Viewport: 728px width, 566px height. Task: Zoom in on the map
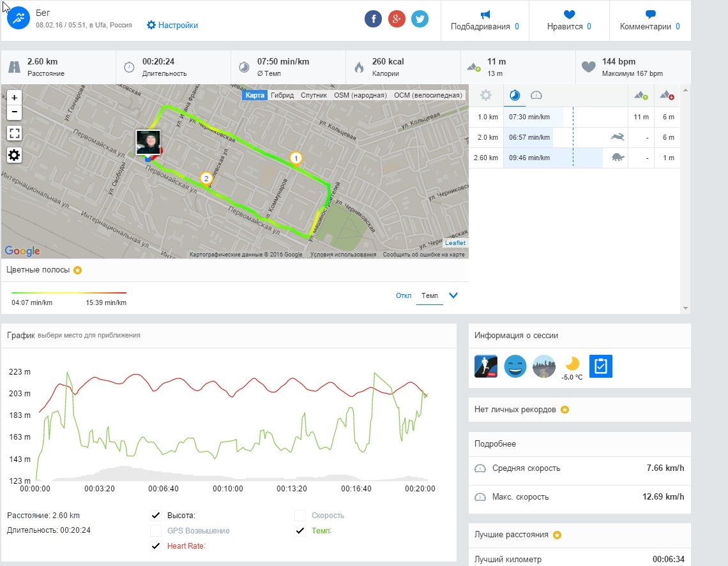(14, 98)
